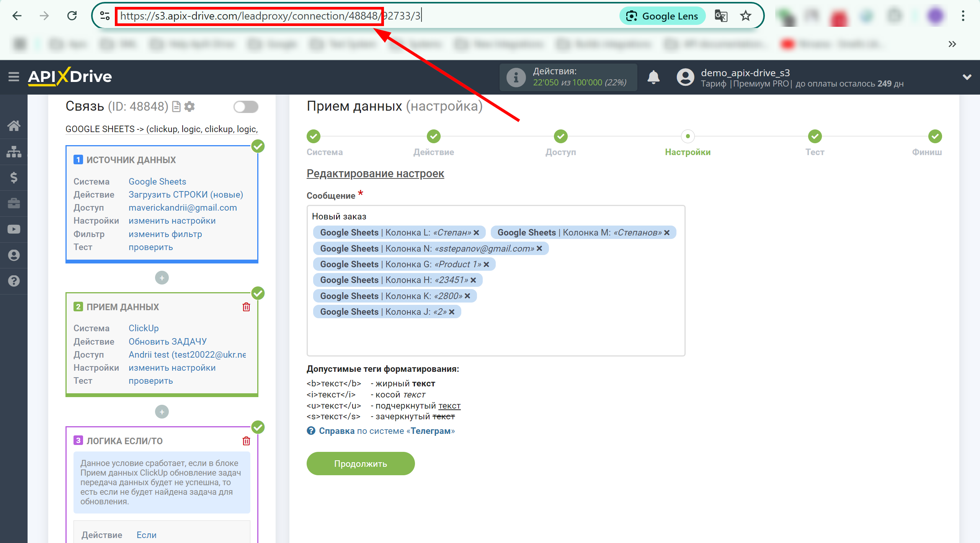The height and width of the screenshot is (543, 980).
Task: Open notifications bell
Action: pos(653,77)
